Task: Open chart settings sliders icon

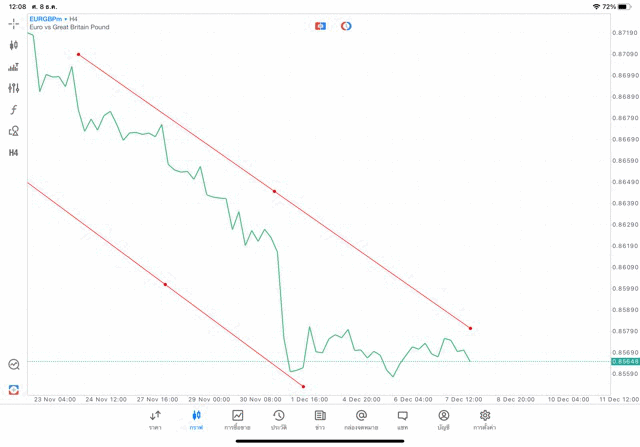Action: pyautogui.click(x=14, y=88)
